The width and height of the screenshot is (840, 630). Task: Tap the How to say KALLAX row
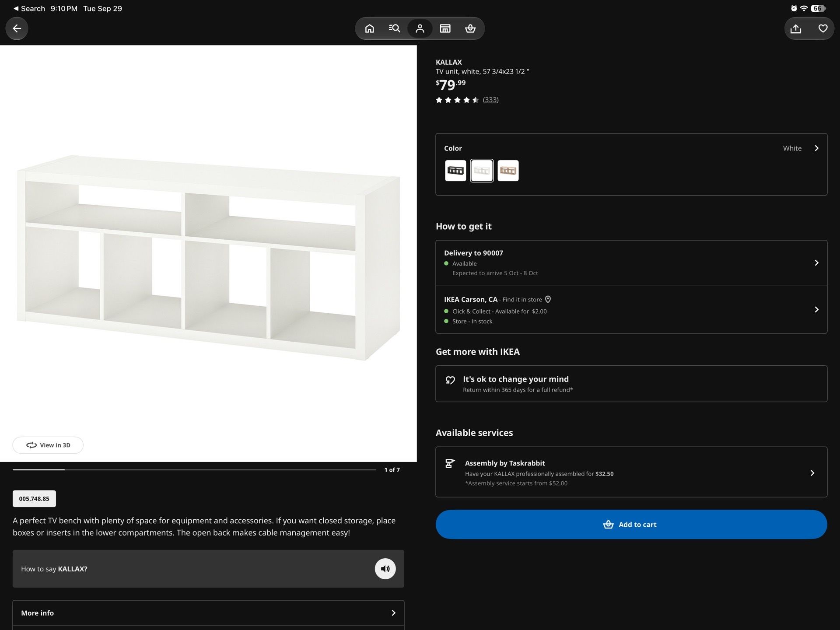pyautogui.click(x=208, y=569)
